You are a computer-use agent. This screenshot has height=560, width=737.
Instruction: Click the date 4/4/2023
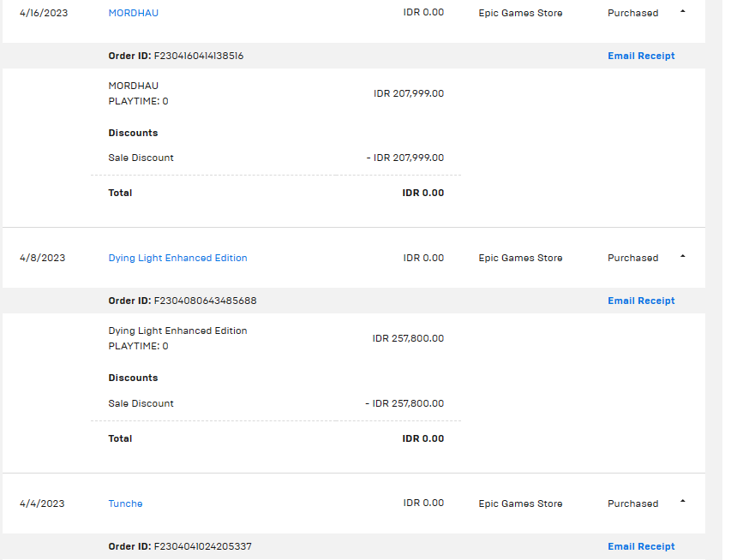(x=42, y=503)
